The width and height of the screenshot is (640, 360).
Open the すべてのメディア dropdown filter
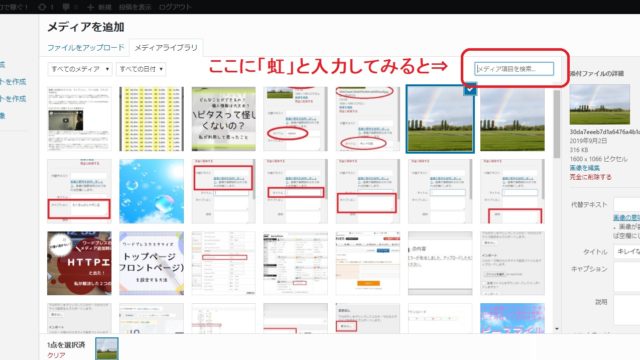pos(80,69)
